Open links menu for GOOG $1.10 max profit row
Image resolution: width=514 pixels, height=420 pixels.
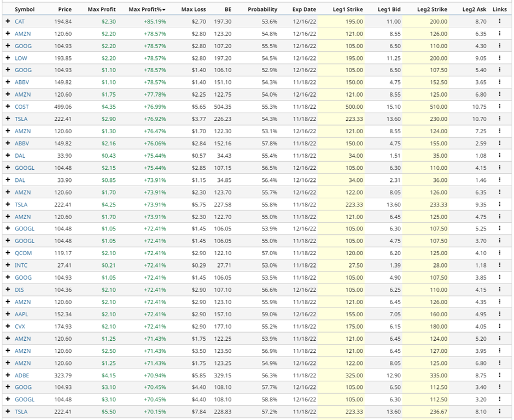[500, 70]
